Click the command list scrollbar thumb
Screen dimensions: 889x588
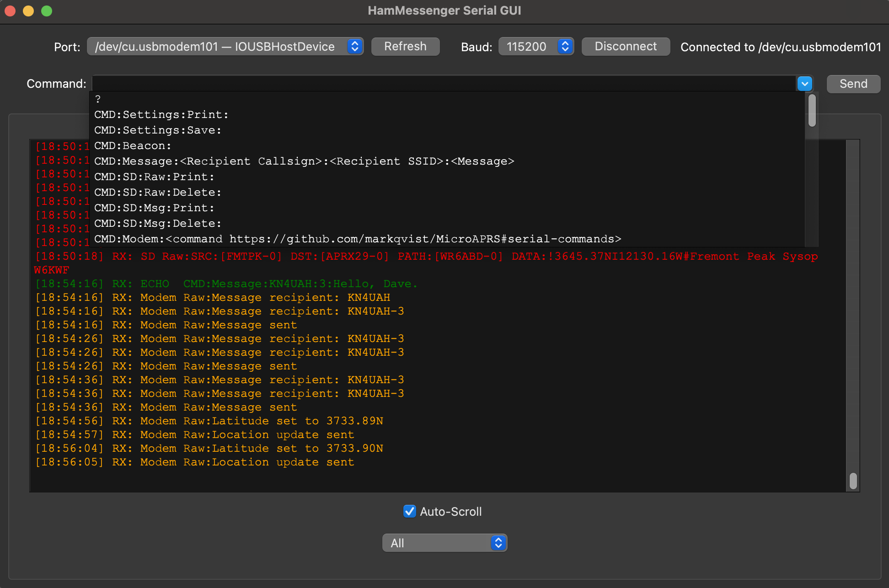click(812, 110)
